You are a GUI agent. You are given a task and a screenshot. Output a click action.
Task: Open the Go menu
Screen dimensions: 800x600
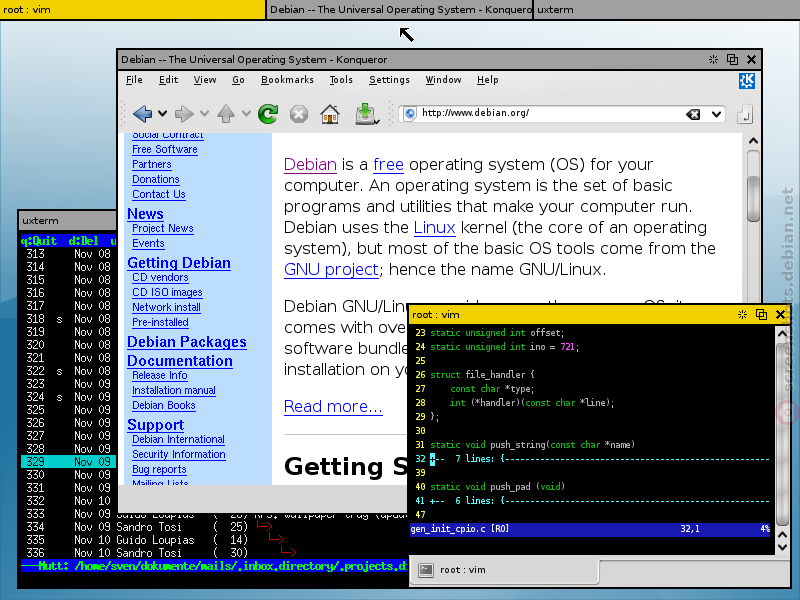(x=238, y=80)
